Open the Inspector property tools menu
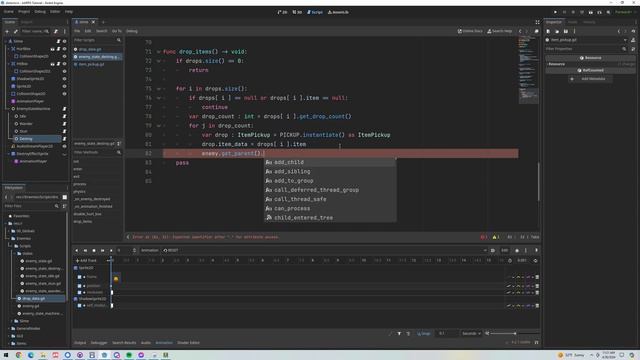This screenshot has height=360, width=640. [x=633, y=49]
